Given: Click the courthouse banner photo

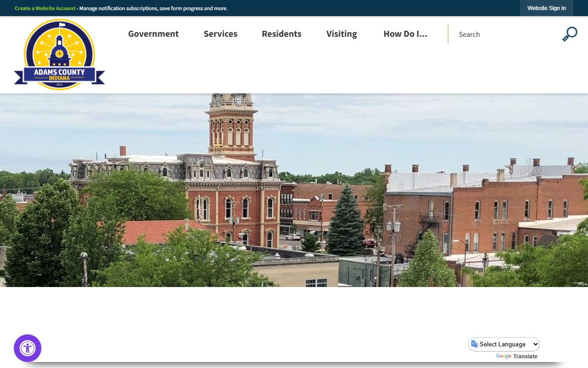Looking at the screenshot, I should (x=294, y=190).
